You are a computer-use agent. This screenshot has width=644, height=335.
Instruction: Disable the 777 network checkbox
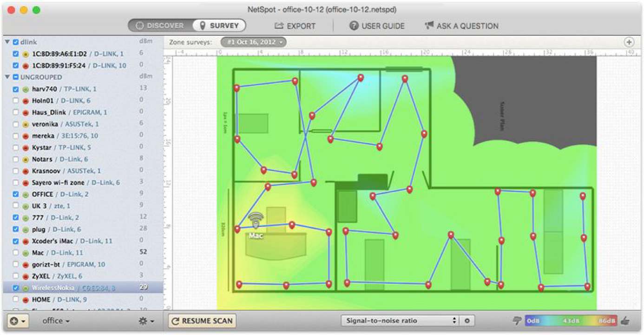[16, 218]
